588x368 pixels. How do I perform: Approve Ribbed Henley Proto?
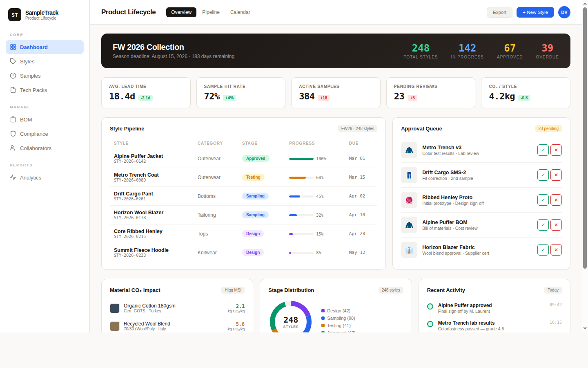click(543, 200)
